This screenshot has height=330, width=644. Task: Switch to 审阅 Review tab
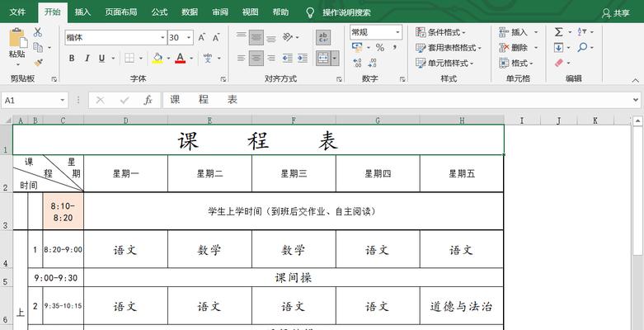click(x=220, y=12)
